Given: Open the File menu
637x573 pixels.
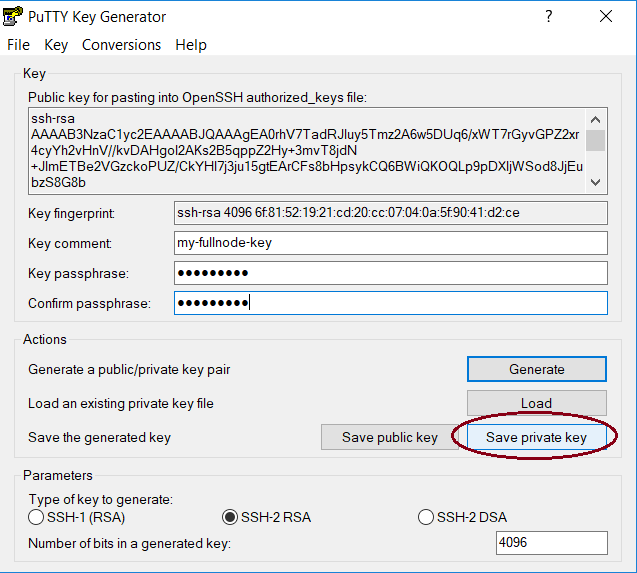Looking at the screenshot, I should [18, 45].
